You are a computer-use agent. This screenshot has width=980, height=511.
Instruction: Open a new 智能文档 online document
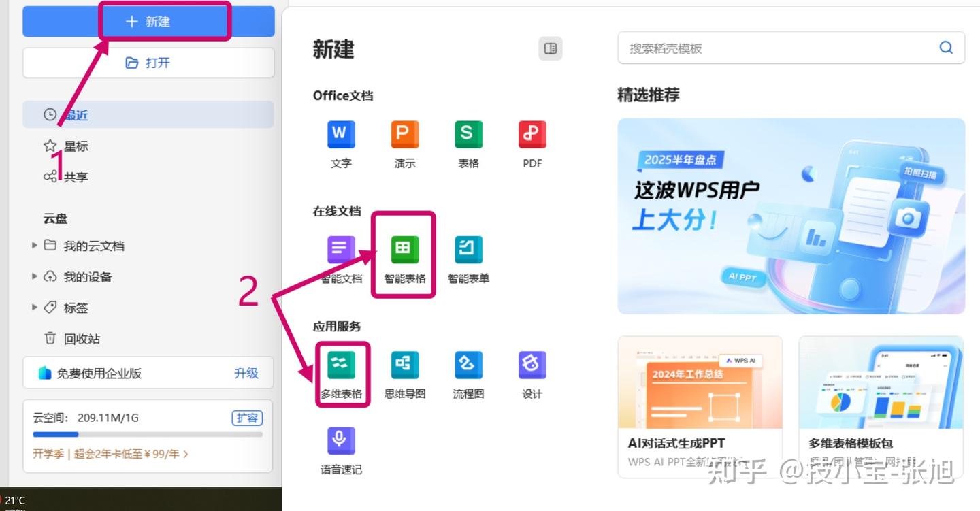click(x=341, y=260)
